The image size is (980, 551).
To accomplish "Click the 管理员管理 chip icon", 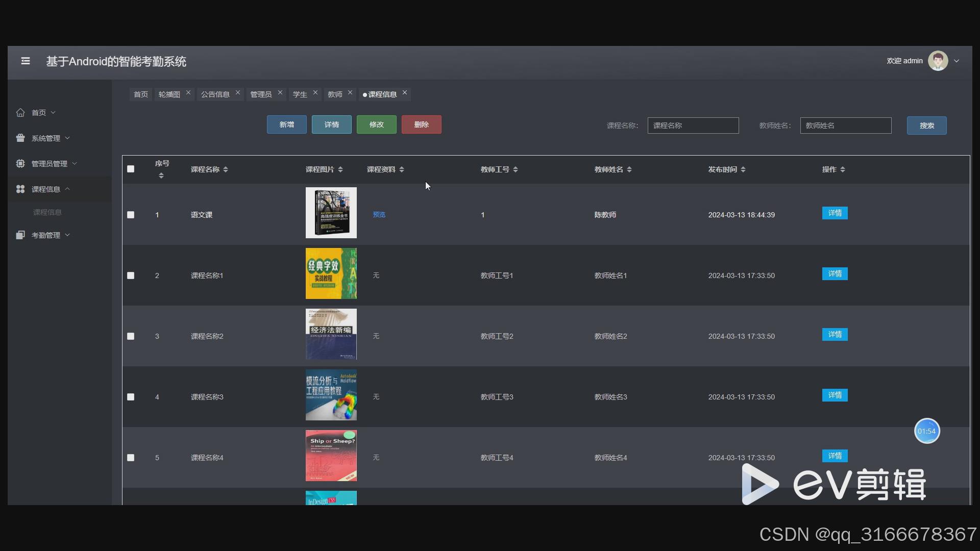I will click(20, 164).
